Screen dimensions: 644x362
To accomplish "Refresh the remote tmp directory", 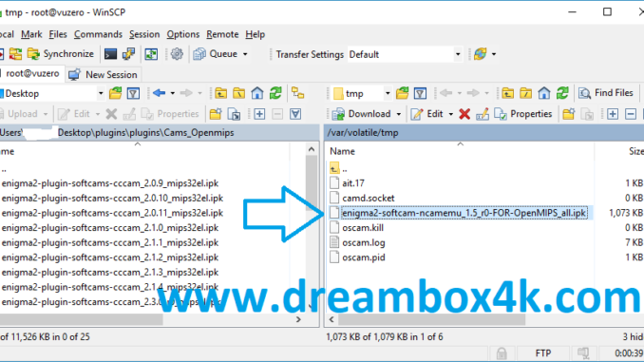I will coord(562,93).
